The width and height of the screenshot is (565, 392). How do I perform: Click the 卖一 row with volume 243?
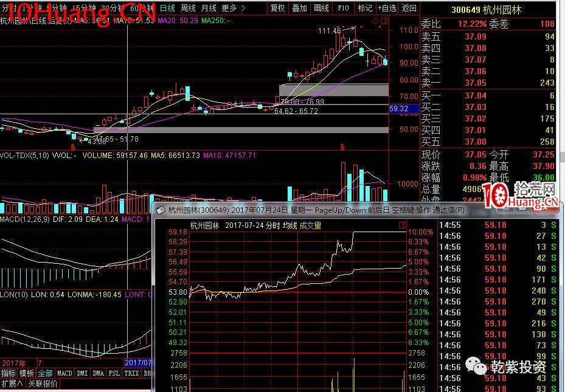click(488, 83)
